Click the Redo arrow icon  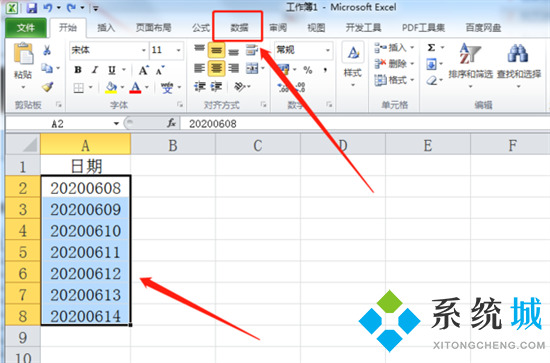point(71,7)
